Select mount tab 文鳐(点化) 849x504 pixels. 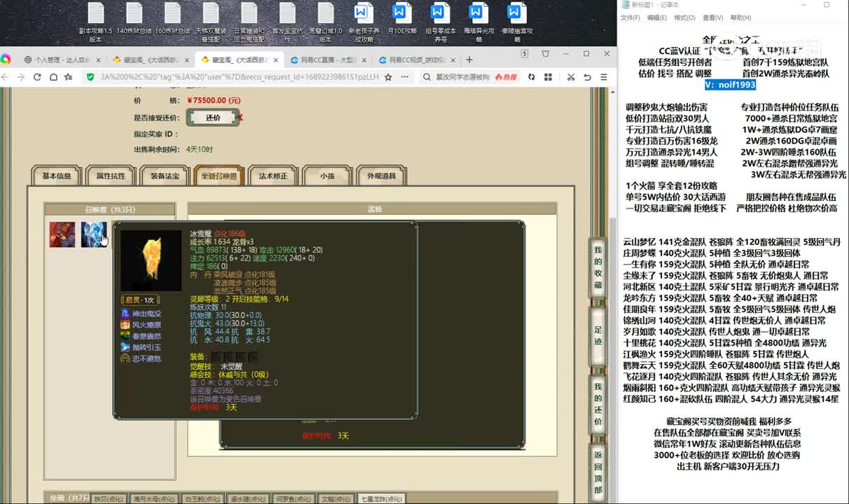click(336, 499)
